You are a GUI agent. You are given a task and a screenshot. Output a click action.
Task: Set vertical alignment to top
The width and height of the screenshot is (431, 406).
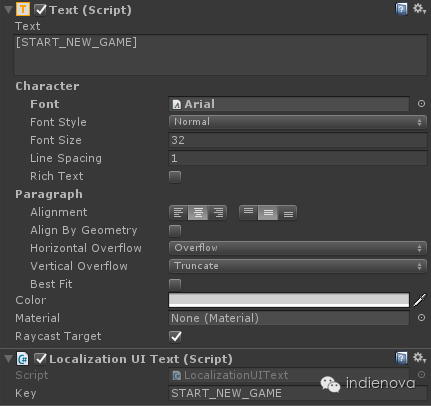248,213
